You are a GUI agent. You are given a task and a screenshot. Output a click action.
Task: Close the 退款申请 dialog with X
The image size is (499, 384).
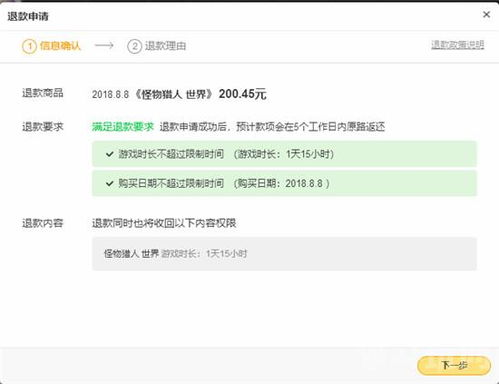(486, 14)
